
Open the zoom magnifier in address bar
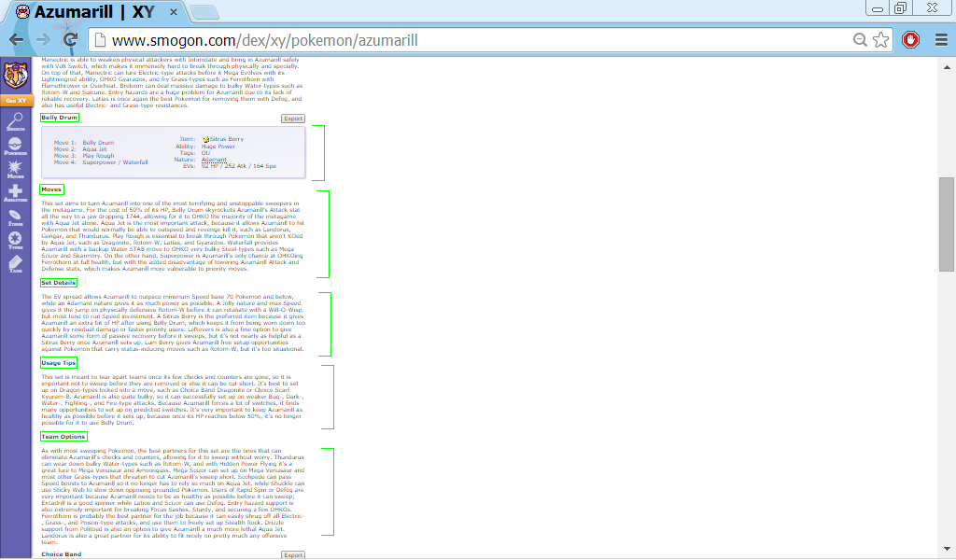click(x=860, y=40)
